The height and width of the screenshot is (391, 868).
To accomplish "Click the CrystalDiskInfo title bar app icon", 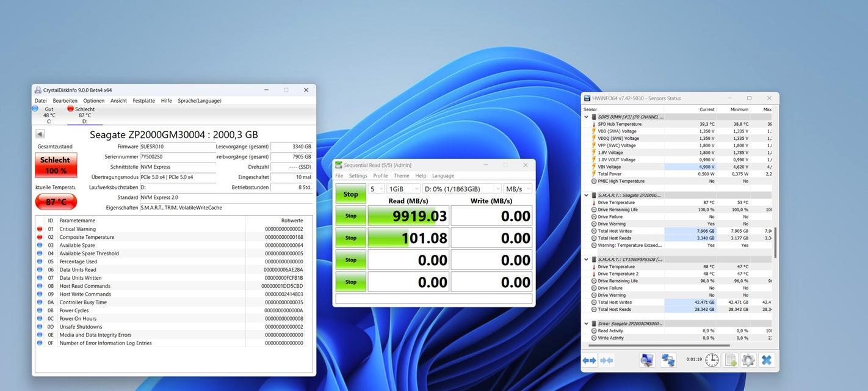I will [38, 90].
